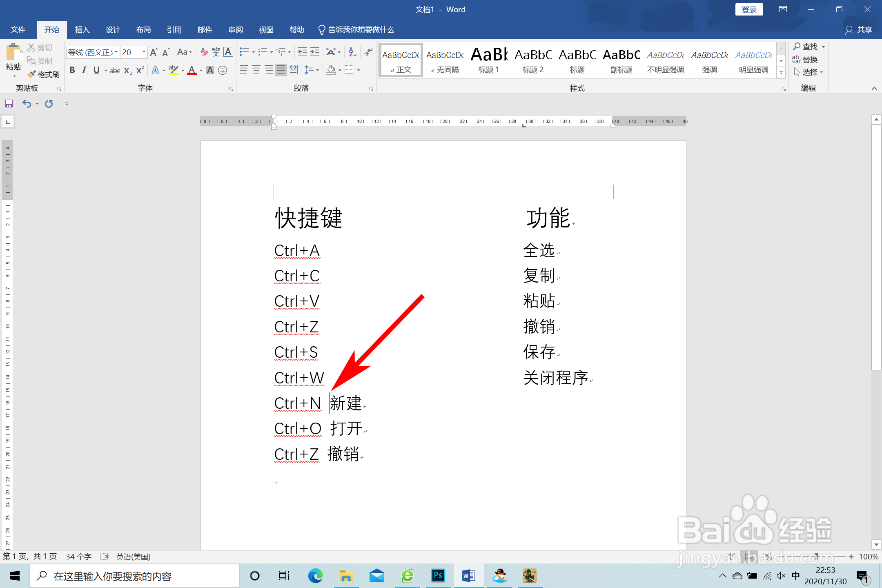The width and height of the screenshot is (882, 588).
Task: Apply clear all formatting
Action: pos(204,52)
